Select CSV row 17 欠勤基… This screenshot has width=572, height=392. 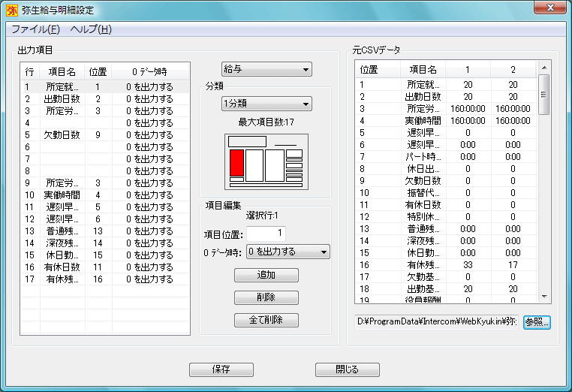pyautogui.click(x=446, y=277)
